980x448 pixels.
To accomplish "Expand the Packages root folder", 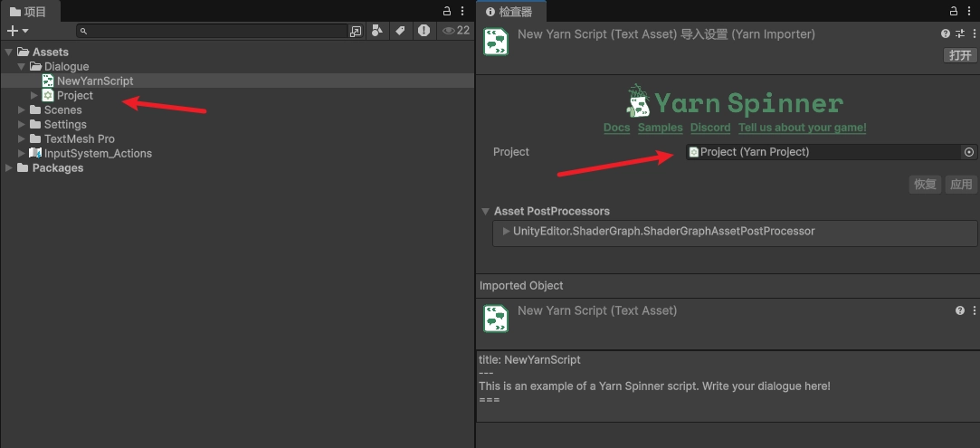I will tap(9, 167).
